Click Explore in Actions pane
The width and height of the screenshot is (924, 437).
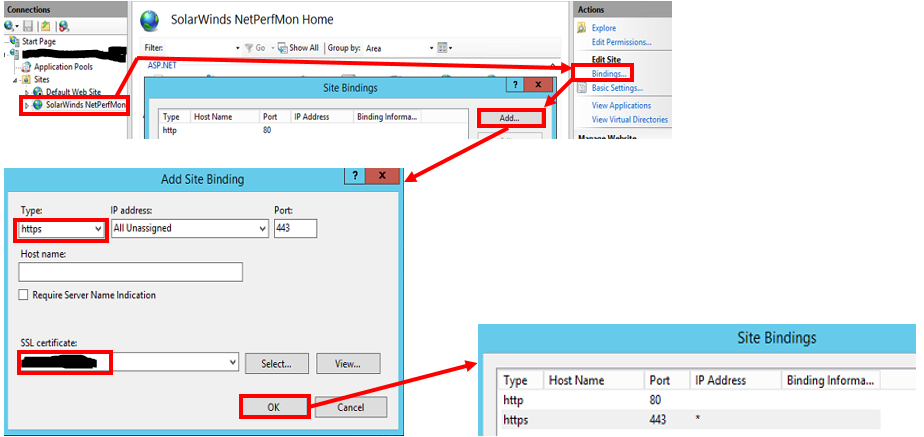click(x=603, y=28)
